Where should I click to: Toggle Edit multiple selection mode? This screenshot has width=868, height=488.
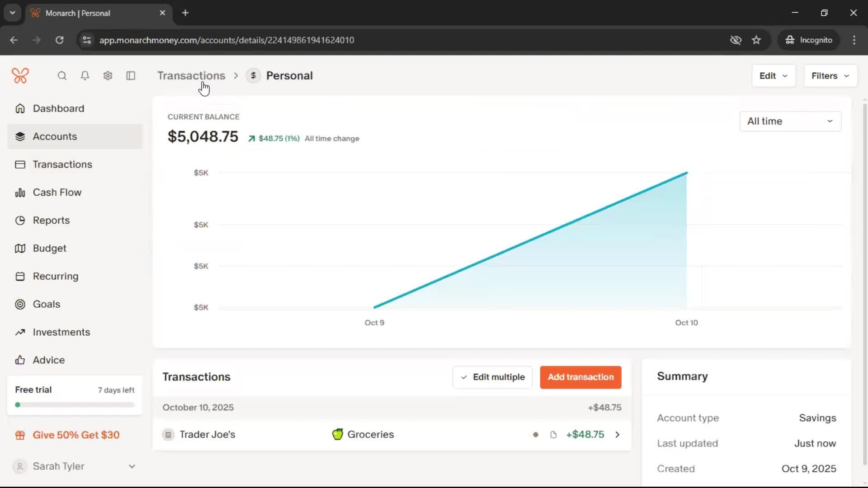pos(492,377)
